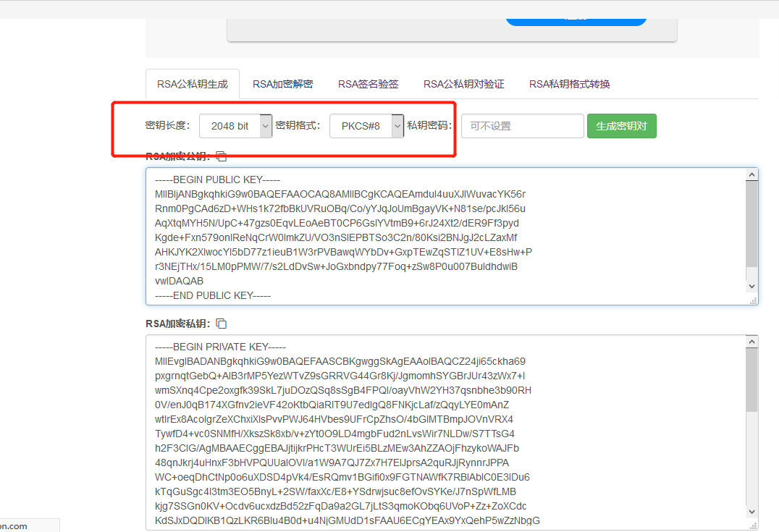Select the RSA公私钥生成 tab
The height and width of the screenshot is (532, 779).
[x=193, y=84]
